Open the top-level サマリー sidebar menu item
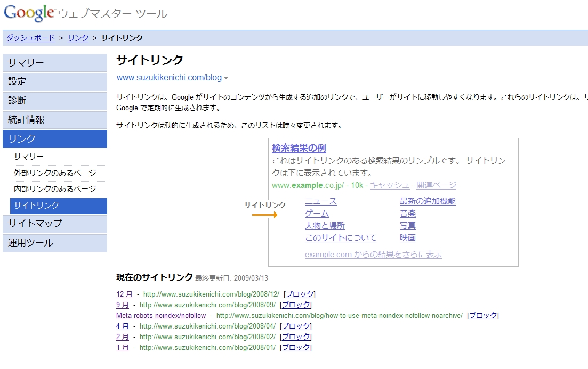 [x=55, y=62]
